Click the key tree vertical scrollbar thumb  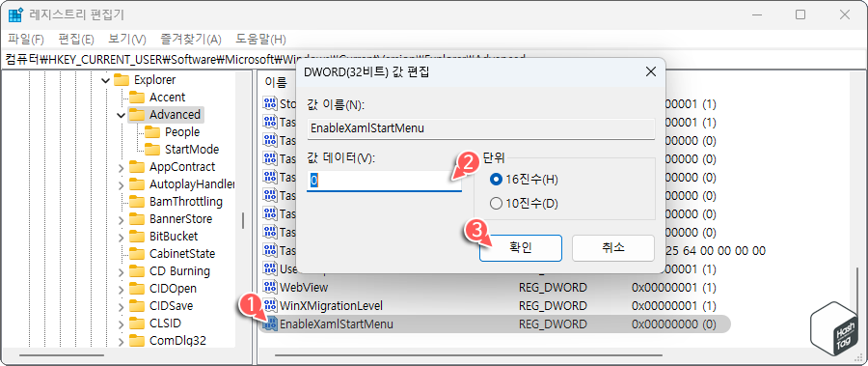(x=243, y=220)
